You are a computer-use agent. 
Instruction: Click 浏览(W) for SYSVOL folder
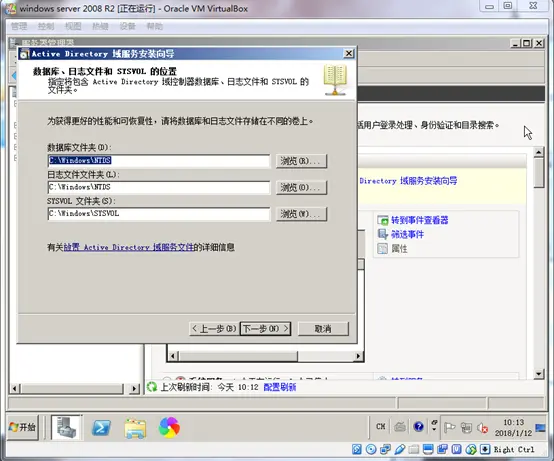301,214
